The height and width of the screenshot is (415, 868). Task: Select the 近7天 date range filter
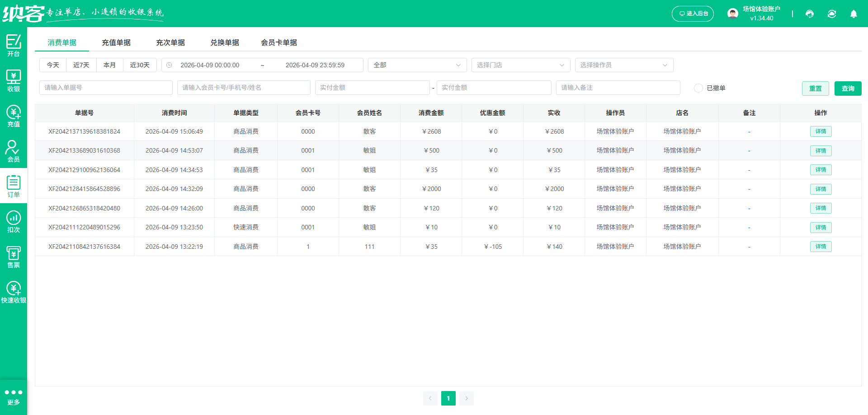pyautogui.click(x=81, y=65)
